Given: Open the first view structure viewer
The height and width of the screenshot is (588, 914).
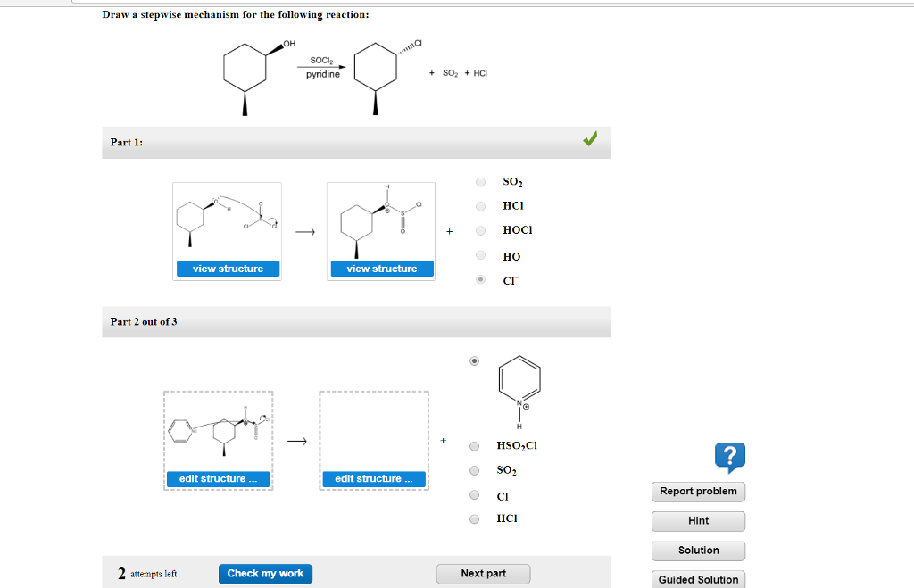Looking at the screenshot, I should pos(227,268).
